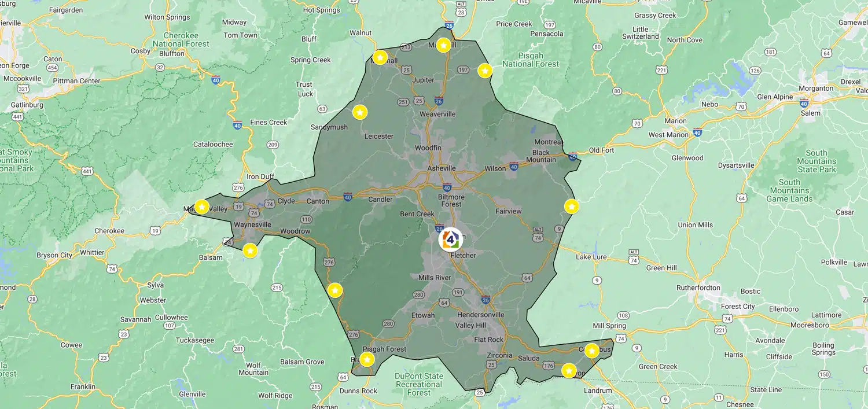Click the Hot Springs label
868x409 pixels.
pos(321,10)
